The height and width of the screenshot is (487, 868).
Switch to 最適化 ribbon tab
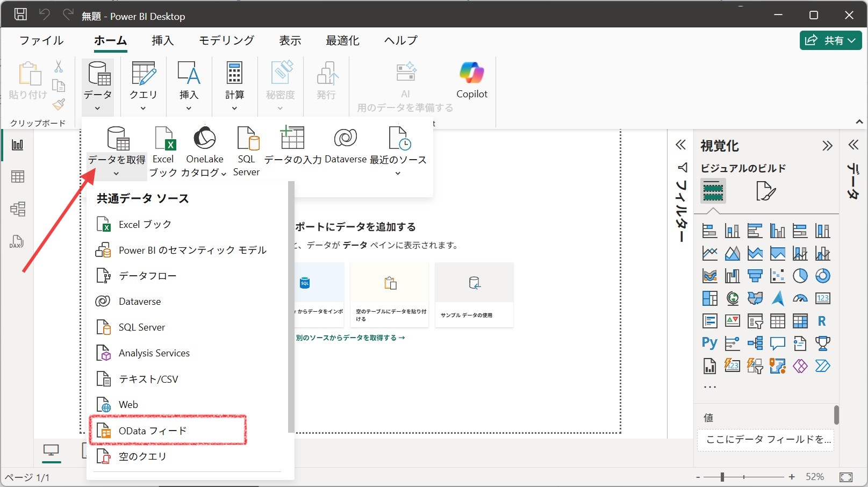point(343,40)
